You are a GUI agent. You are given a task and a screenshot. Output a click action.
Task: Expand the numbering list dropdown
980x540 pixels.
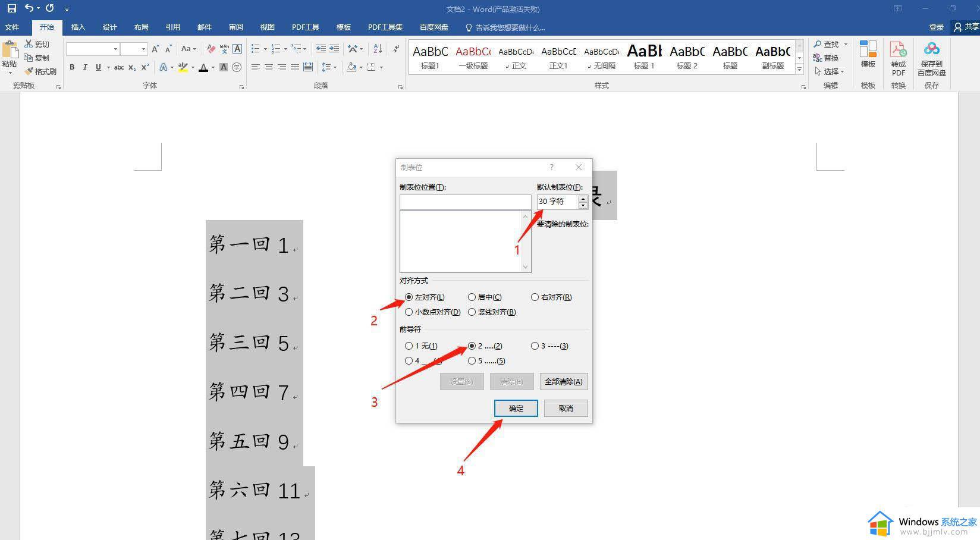tap(285, 49)
